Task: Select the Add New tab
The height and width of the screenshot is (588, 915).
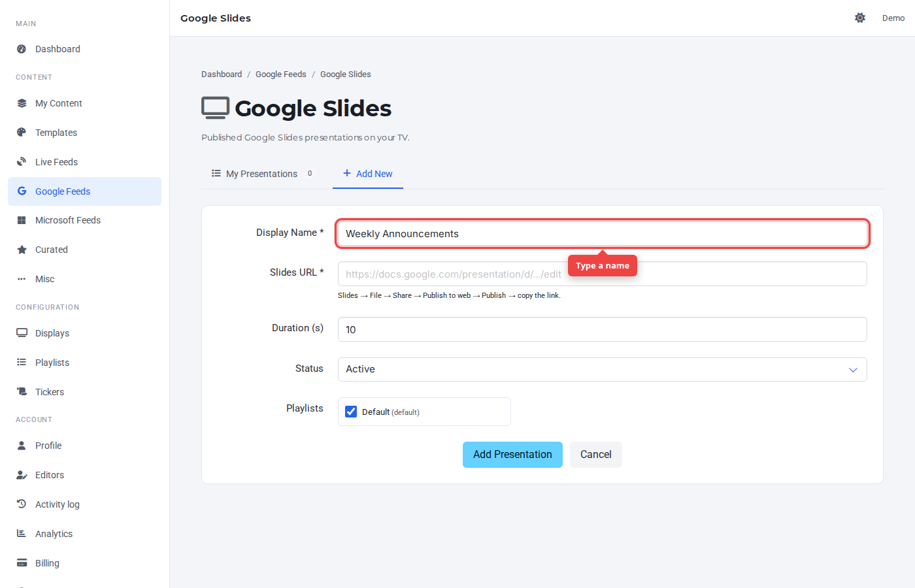Action: tap(368, 174)
